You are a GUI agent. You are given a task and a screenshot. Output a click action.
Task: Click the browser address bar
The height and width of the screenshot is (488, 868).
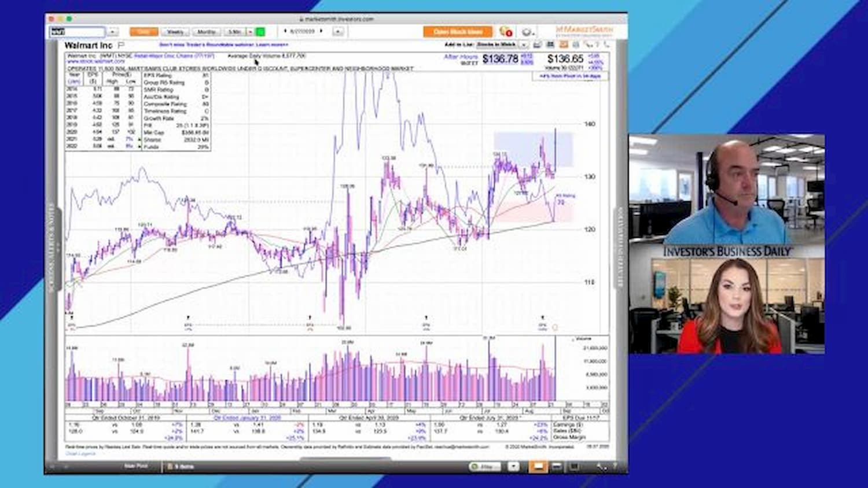click(x=336, y=19)
